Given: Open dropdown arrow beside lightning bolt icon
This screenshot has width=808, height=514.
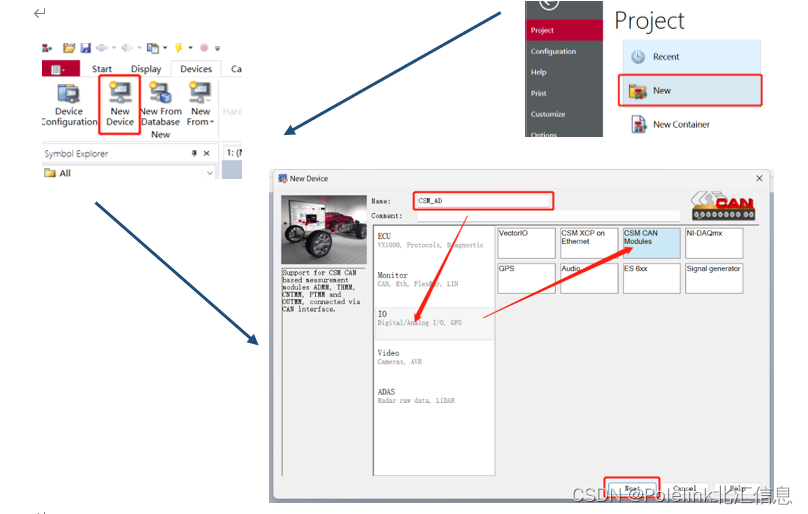Looking at the screenshot, I should tap(190, 48).
